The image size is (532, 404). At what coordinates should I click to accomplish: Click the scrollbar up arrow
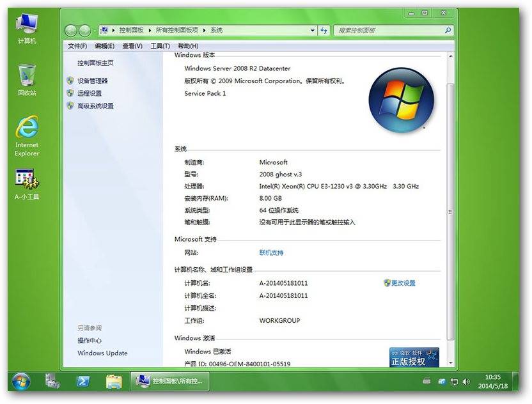pos(450,56)
